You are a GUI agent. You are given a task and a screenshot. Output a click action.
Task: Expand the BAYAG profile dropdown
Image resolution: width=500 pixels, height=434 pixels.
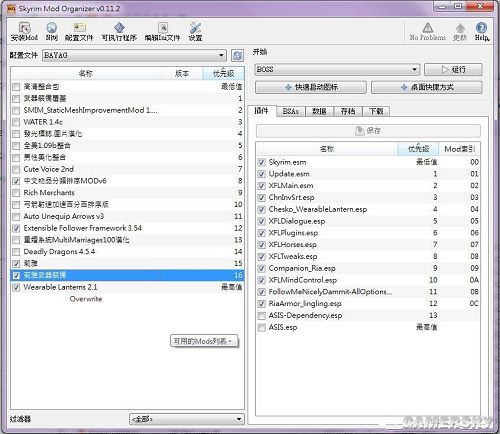coord(134,55)
